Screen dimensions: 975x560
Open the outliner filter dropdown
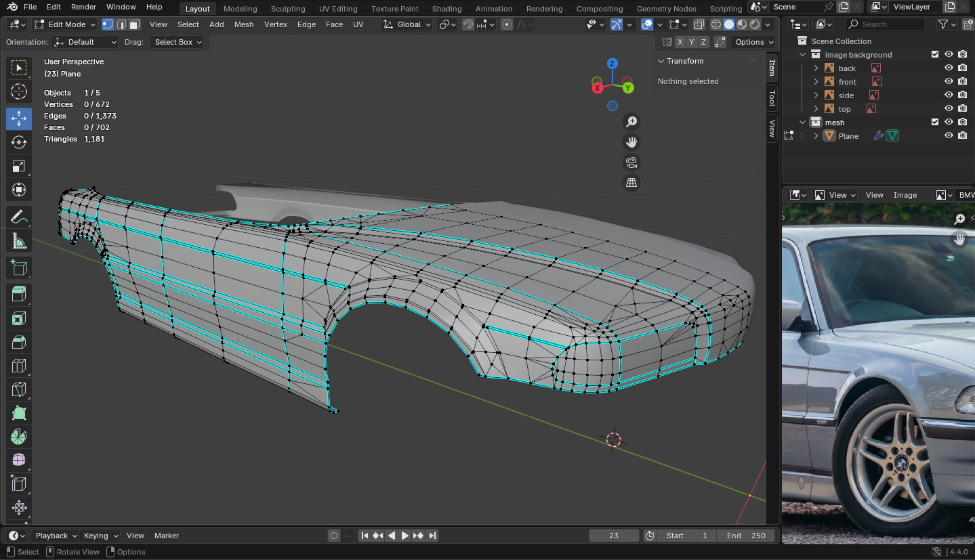pyautogui.click(x=947, y=24)
